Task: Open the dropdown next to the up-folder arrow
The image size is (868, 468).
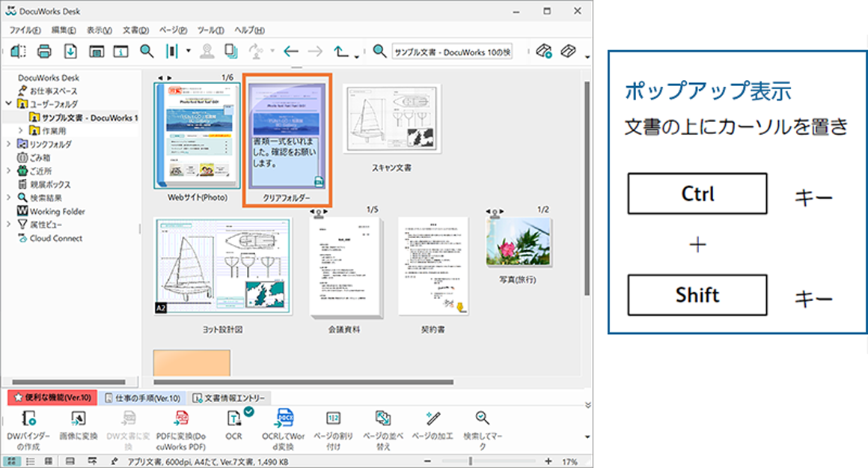Action: pos(356,56)
